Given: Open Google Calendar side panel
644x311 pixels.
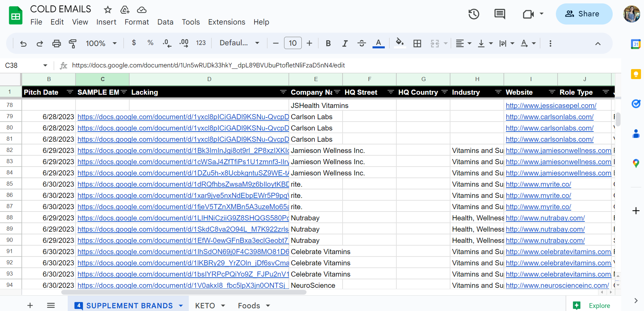Looking at the screenshot, I should click(x=636, y=44).
